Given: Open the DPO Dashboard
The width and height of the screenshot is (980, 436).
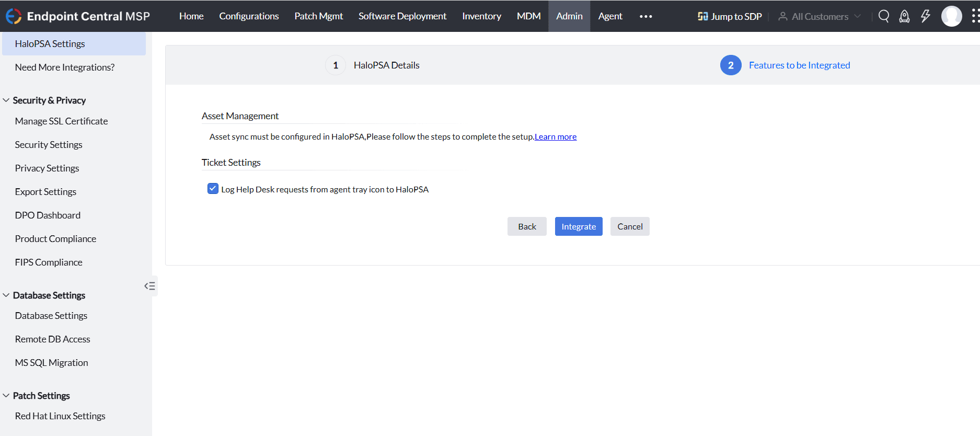Looking at the screenshot, I should point(48,215).
